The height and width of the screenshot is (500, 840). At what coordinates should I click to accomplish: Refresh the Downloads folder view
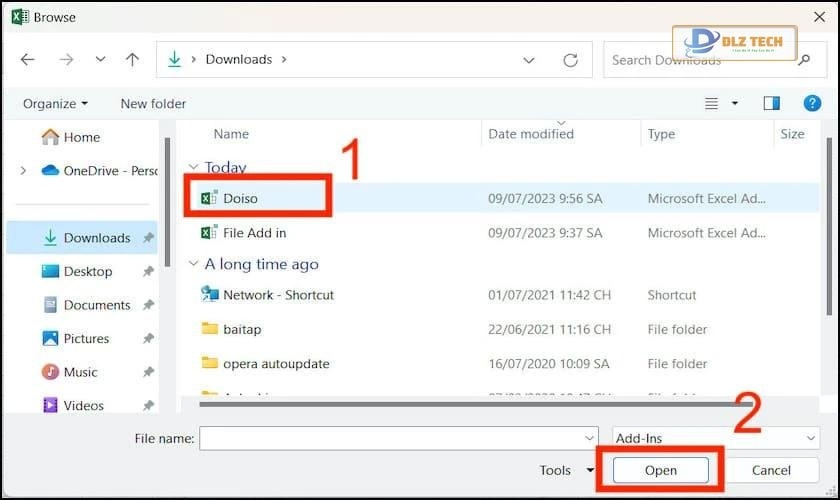click(x=571, y=60)
